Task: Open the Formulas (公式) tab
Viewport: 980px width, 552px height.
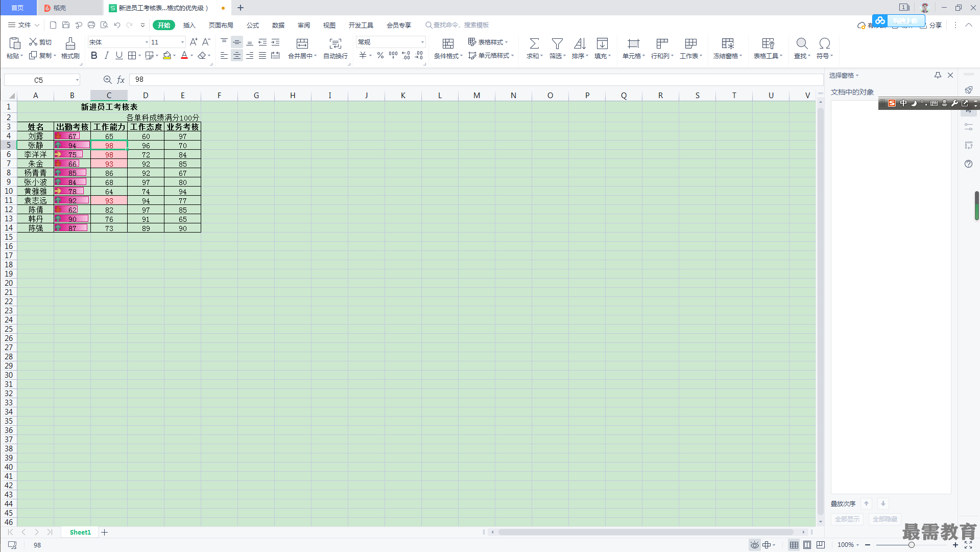Action: point(253,25)
